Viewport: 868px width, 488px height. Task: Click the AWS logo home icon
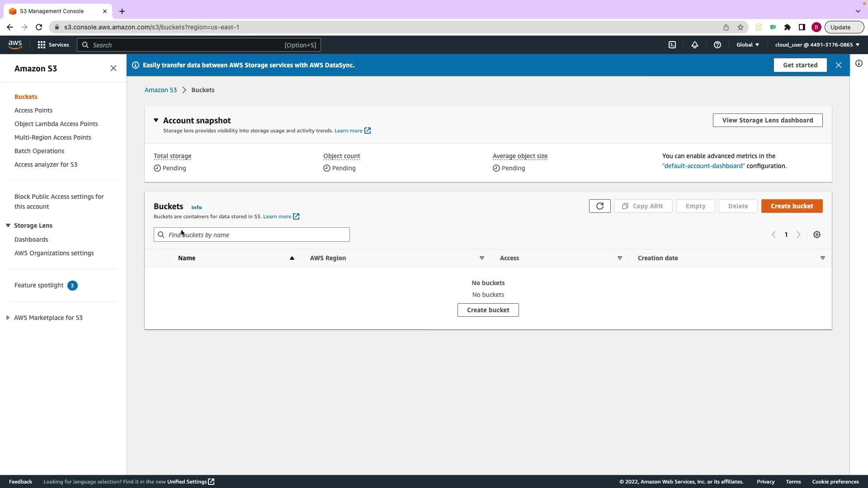[15, 44]
